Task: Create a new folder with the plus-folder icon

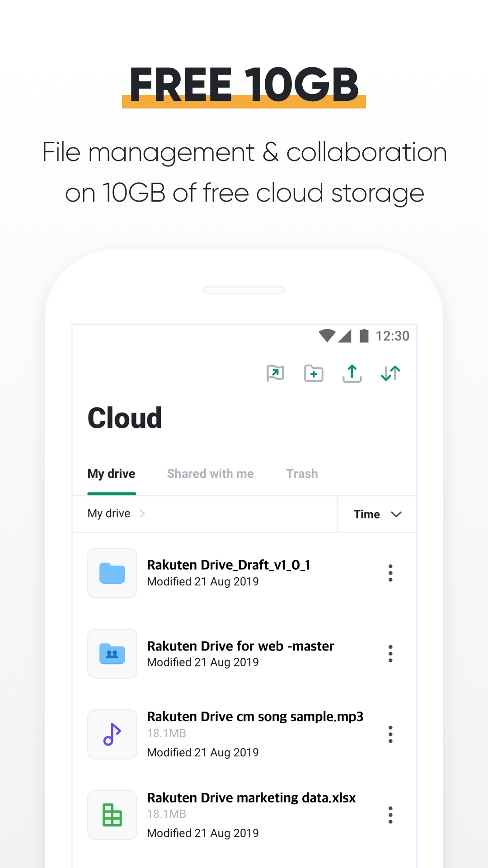Action: tap(314, 373)
